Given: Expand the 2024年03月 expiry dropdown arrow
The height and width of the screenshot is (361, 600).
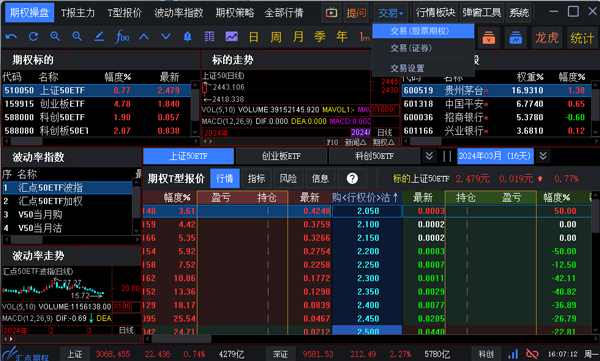Looking at the screenshot, I should 543,156.
